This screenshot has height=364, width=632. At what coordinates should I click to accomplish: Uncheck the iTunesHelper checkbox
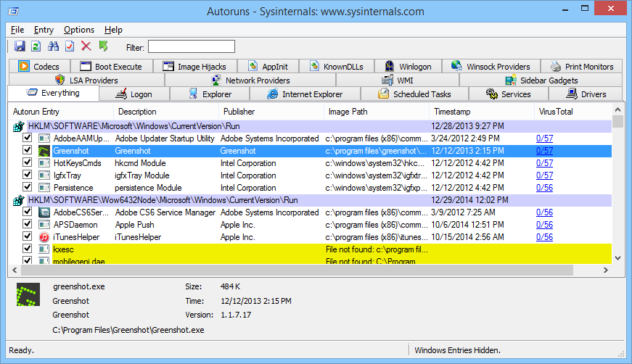point(27,236)
